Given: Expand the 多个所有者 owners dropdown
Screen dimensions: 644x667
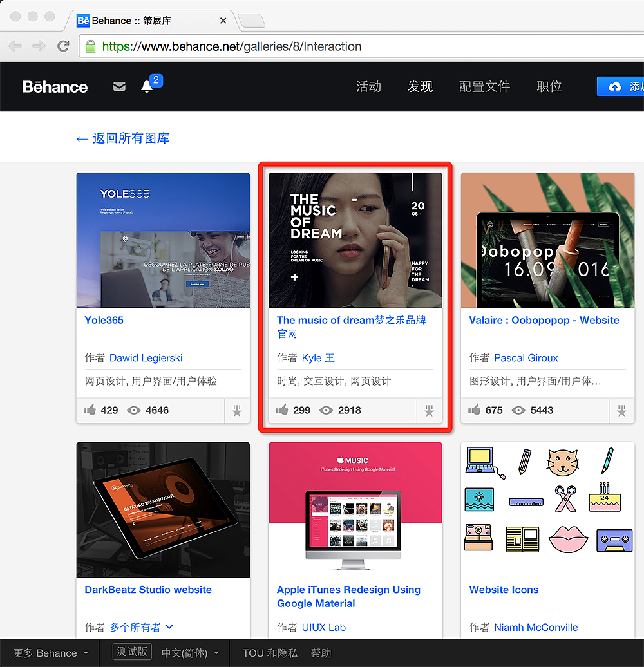Looking at the screenshot, I should (142, 627).
